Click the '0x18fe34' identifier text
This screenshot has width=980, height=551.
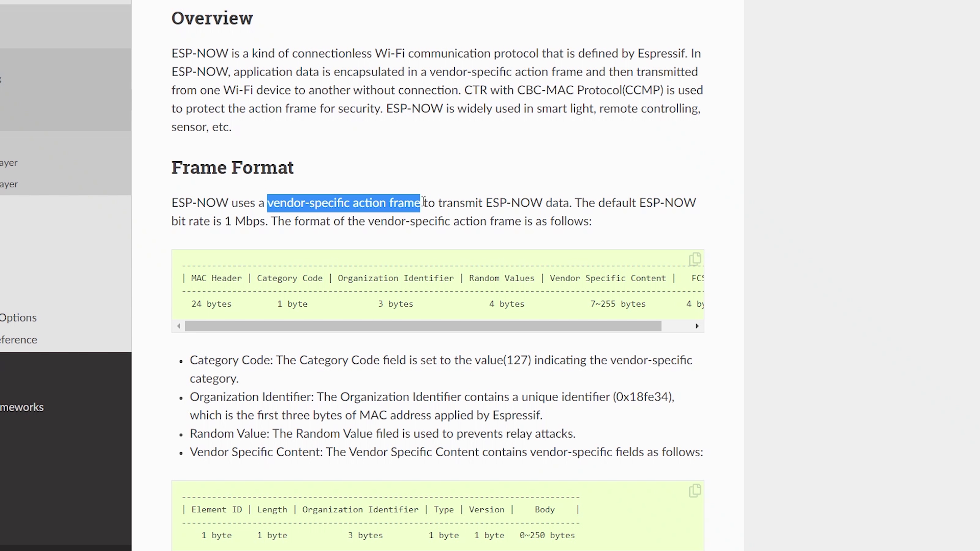pos(643,397)
